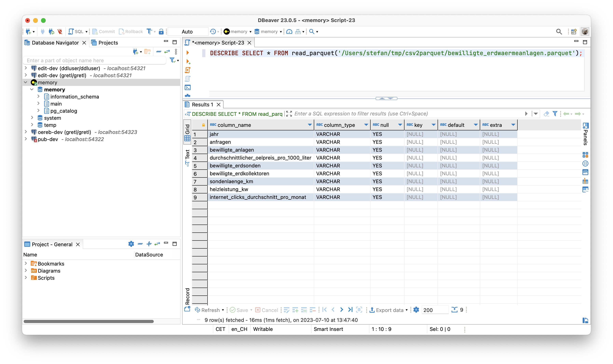This screenshot has width=613, height=364.
Task: Open the custom filter funnel icon in results
Action: pos(555,114)
